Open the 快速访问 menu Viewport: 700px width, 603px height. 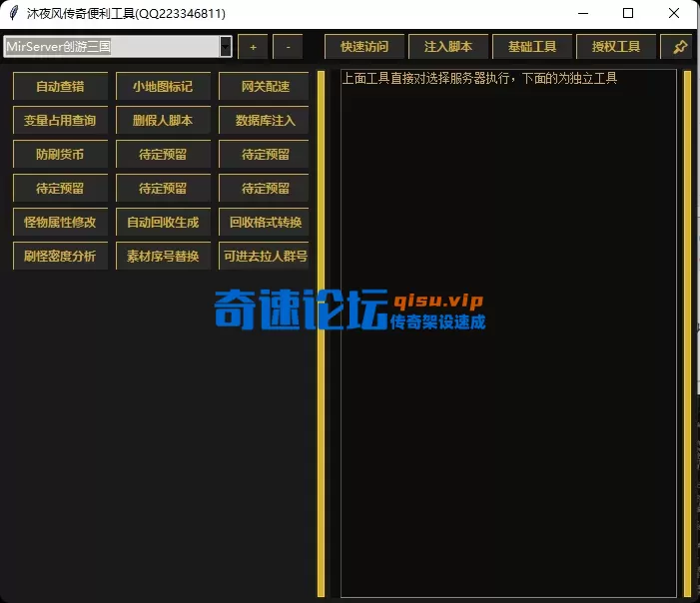click(364, 46)
